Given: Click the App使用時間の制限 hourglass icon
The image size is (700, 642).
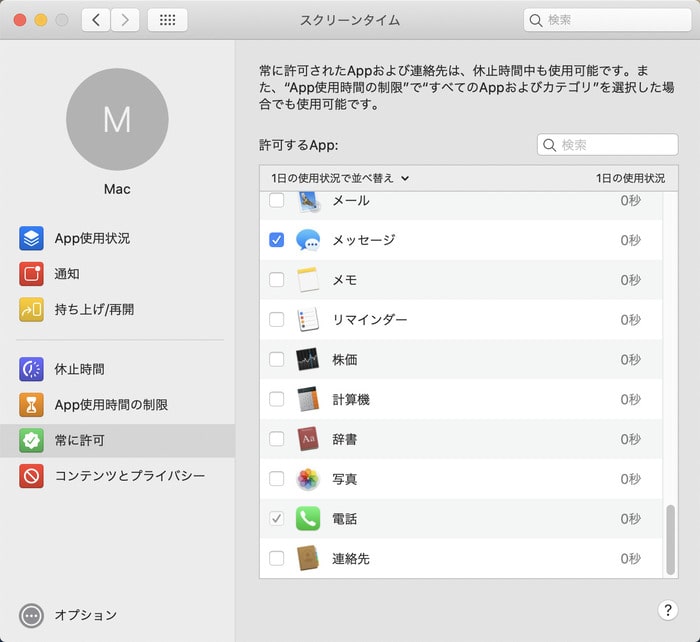Looking at the screenshot, I should tap(31, 405).
